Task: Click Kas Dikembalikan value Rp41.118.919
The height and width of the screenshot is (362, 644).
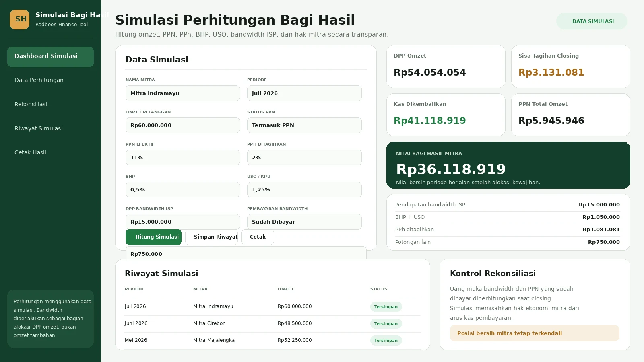Action: [x=429, y=121]
